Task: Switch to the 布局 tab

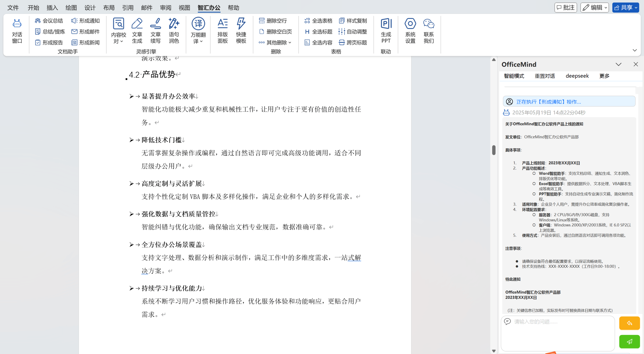Action: [109, 8]
